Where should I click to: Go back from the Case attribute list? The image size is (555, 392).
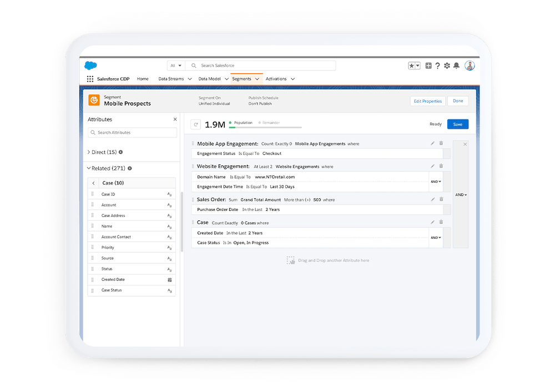pos(93,183)
